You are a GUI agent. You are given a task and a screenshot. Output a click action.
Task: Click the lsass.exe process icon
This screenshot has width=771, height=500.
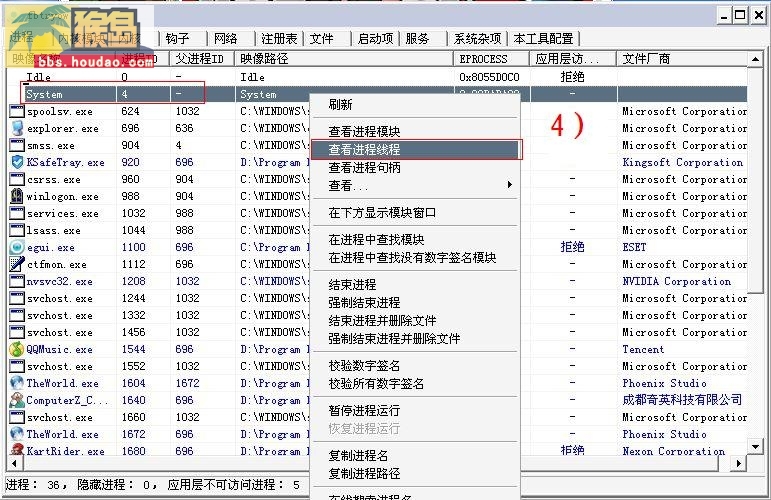click(x=17, y=230)
